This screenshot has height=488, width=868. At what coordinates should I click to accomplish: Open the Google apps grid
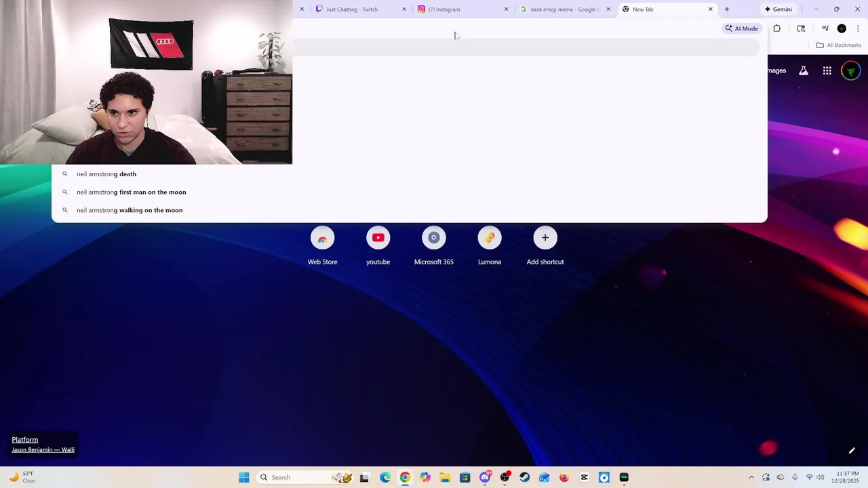click(x=827, y=70)
